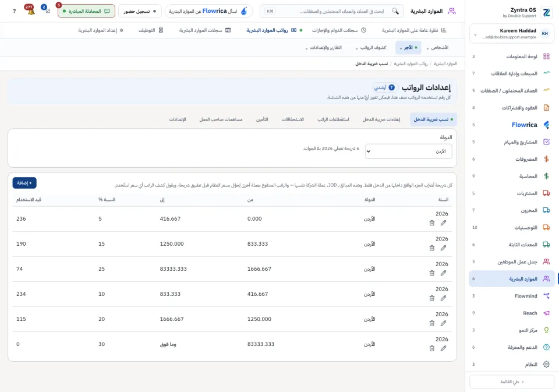Click the + إضافة add bracket button
This screenshot has width=559, height=392.
pos(24,183)
